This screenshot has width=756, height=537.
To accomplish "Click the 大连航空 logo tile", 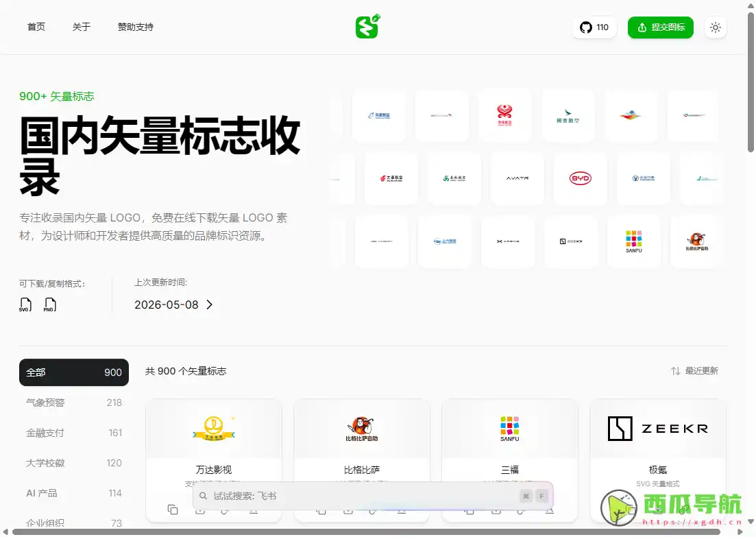I will [x=391, y=178].
